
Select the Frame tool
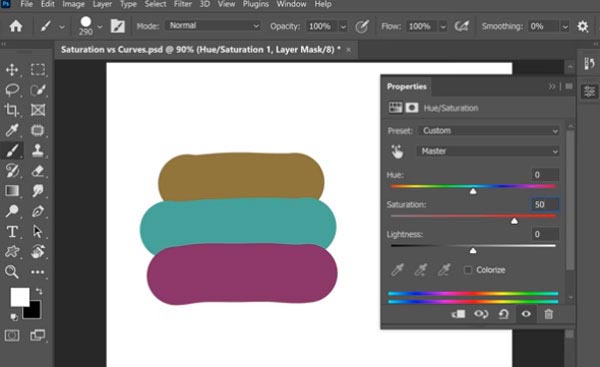pos(38,110)
